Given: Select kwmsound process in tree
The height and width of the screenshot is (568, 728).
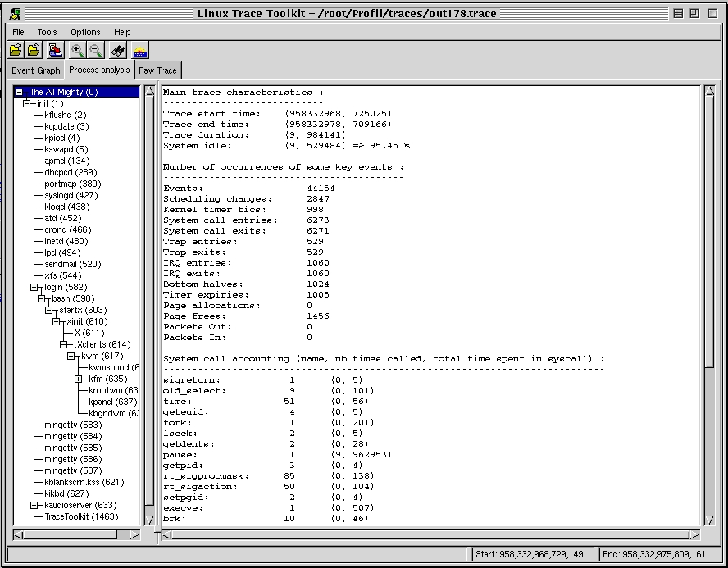Looking at the screenshot, I should coord(114,367).
